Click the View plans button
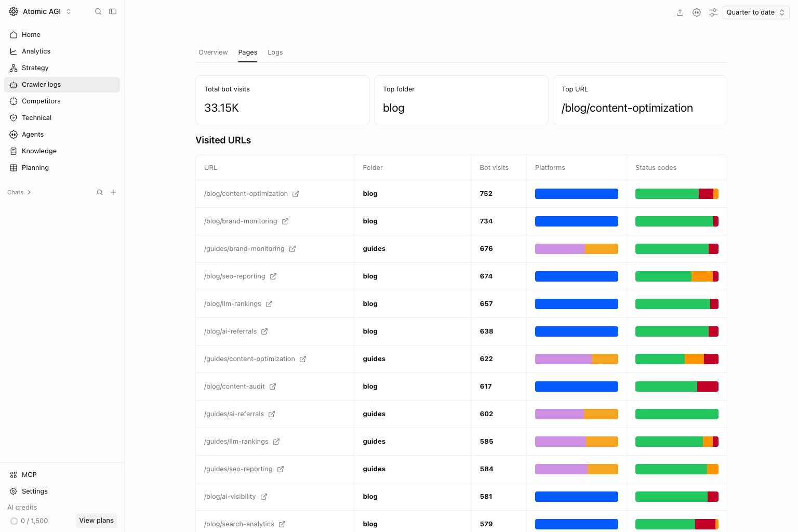 [x=96, y=521]
